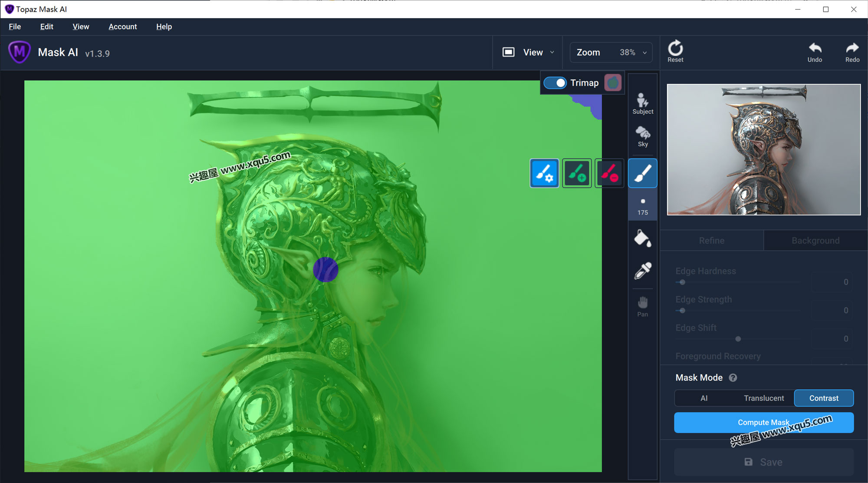
Task: Toggle the Trimap switch off
Action: pyautogui.click(x=555, y=83)
